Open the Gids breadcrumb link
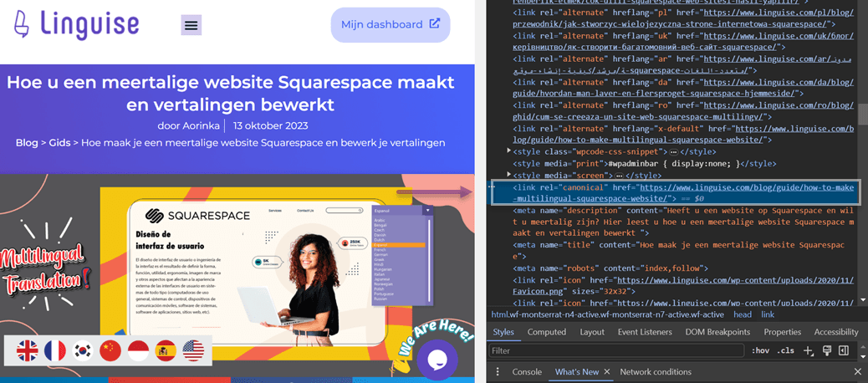The height and width of the screenshot is (383, 868). 59,143
